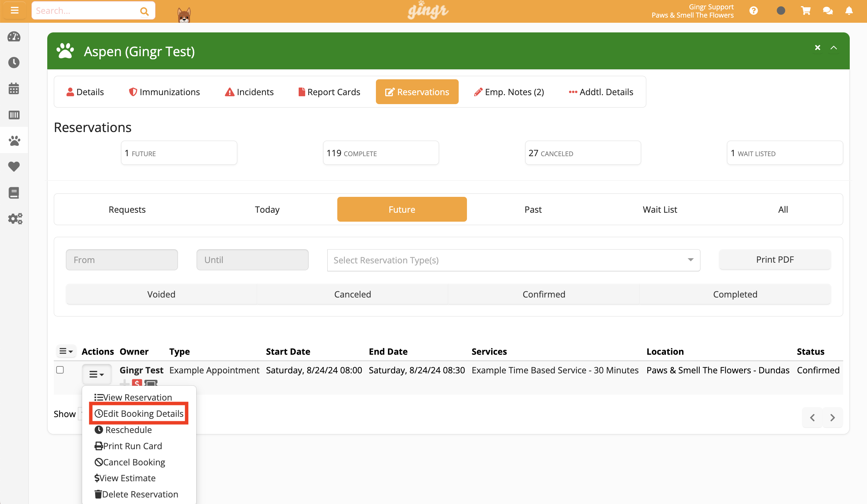Image resolution: width=867 pixels, height=504 pixels.
Task: Go to next page arrow
Action: pyautogui.click(x=833, y=417)
